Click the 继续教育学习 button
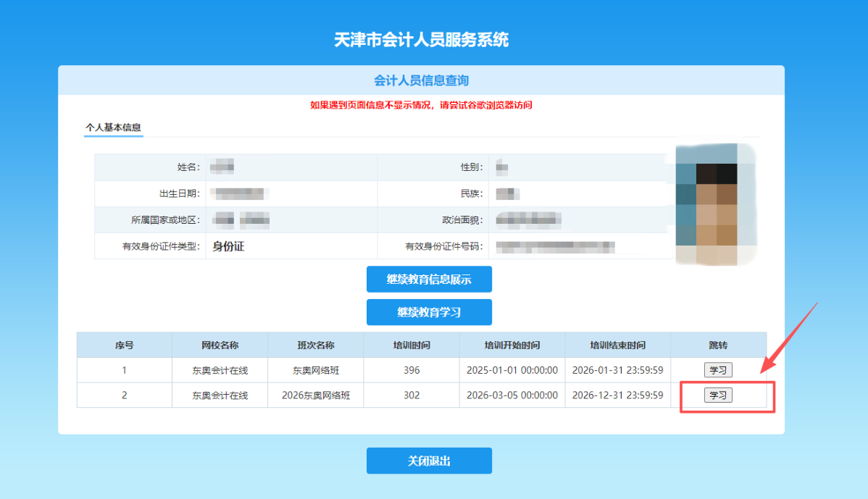The height and width of the screenshot is (499, 868). point(429,312)
